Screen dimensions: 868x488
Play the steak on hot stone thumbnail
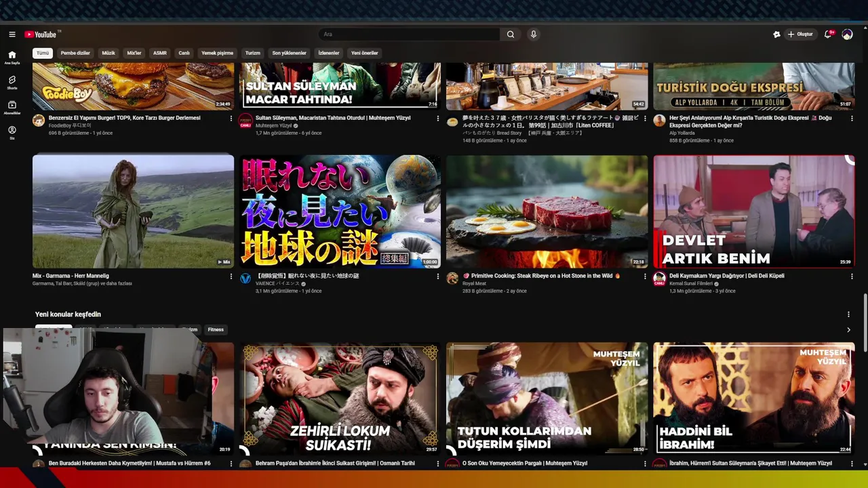(547, 211)
